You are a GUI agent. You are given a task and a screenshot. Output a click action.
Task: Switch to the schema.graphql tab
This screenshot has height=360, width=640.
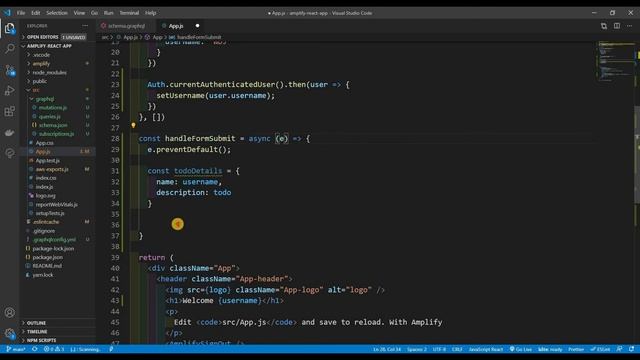coord(126,26)
